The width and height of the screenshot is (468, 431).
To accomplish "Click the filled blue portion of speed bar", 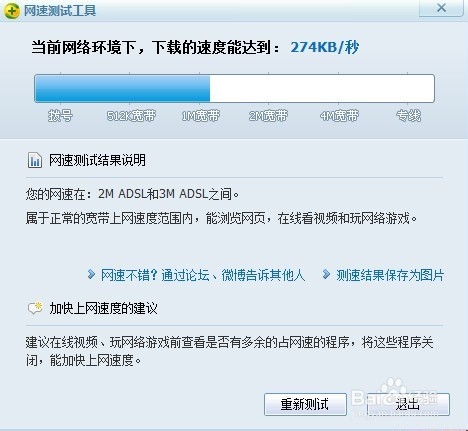I will [122, 88].
